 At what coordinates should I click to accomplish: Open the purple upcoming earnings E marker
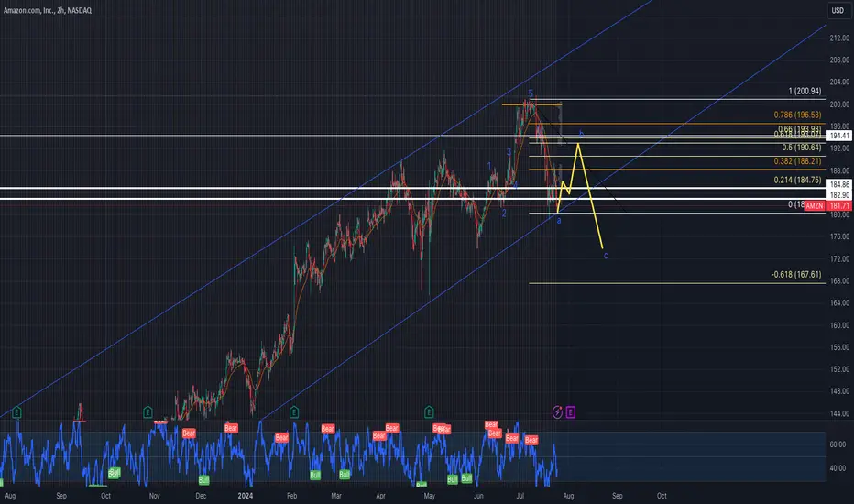coord(570,412)
